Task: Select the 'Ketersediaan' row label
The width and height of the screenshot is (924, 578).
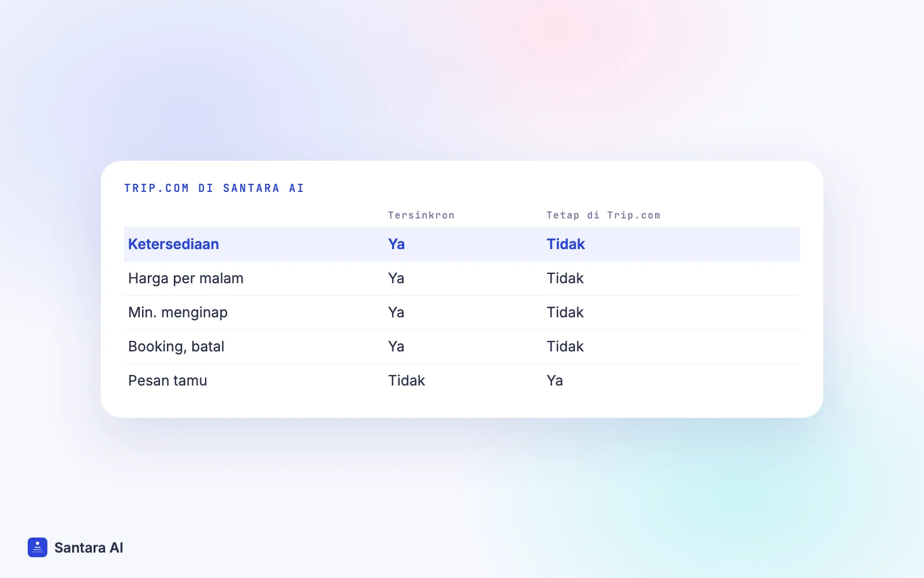Action: 173,244
